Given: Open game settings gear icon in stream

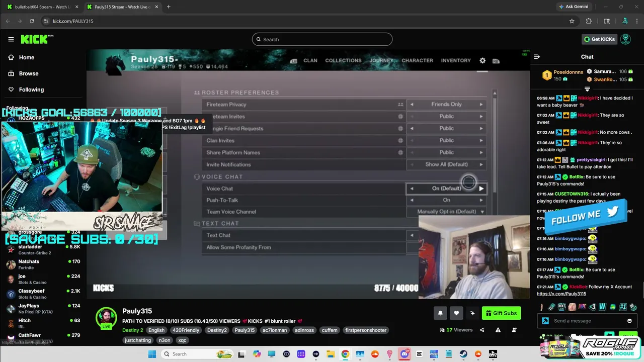Looking at the screenshot, I should pos(482,60).
